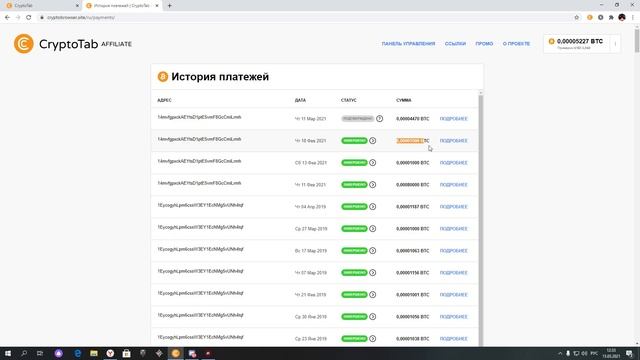This screenshot has width=640, height=360.
Task: Open a new browser tab
Action: [x=169, y=6]
